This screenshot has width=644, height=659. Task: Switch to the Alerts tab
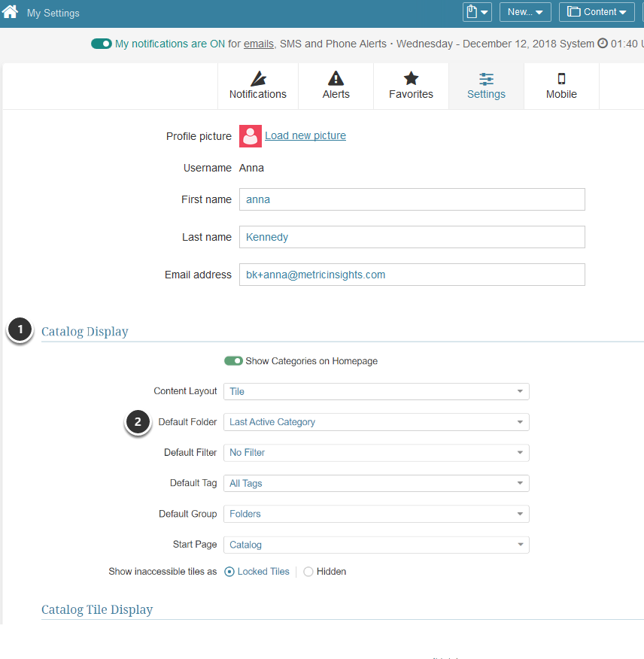tap(336, 87)
